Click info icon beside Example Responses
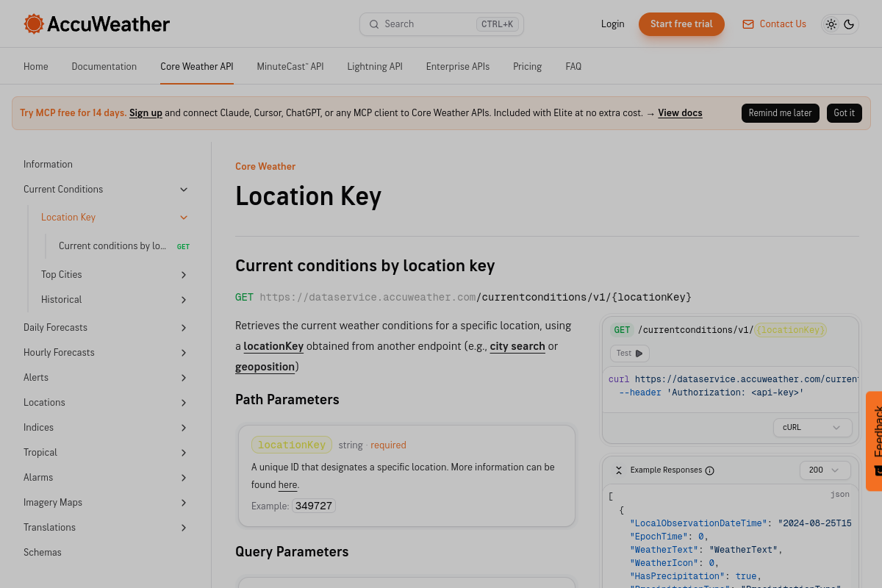Screen dimensions: 882x588 [x=710, y=470]
